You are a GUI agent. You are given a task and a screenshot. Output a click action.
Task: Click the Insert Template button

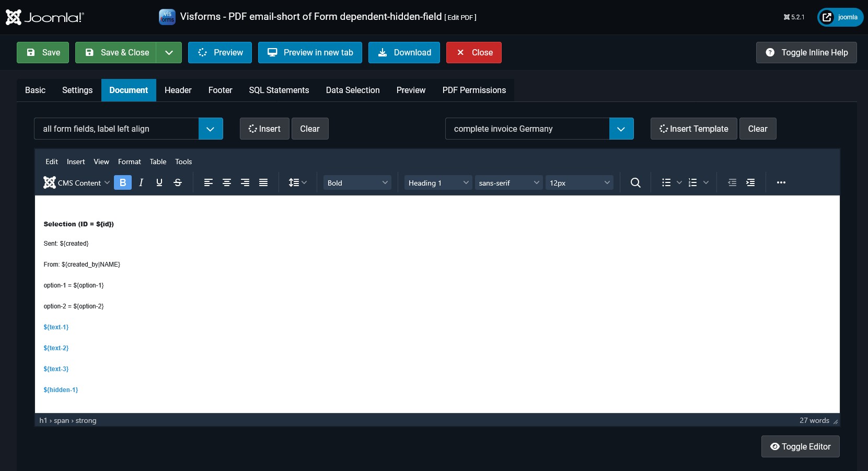693,129
